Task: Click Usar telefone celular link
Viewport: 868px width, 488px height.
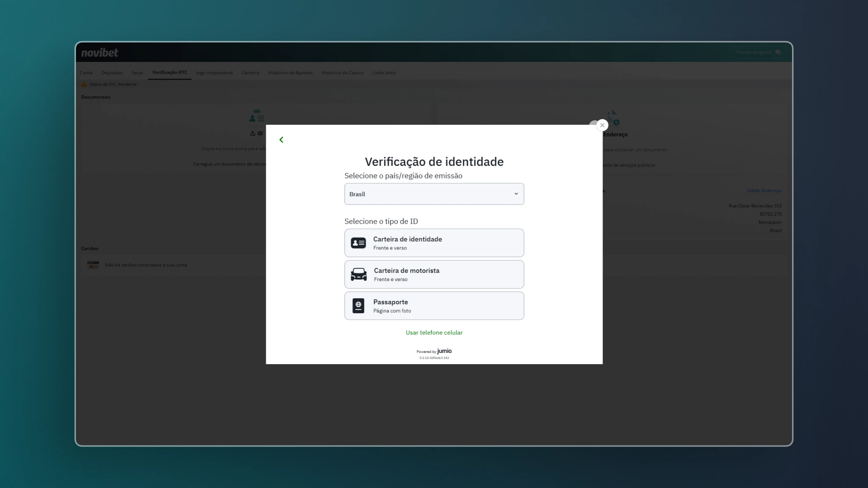Action: pyautogui.click(x=434, y=333)
